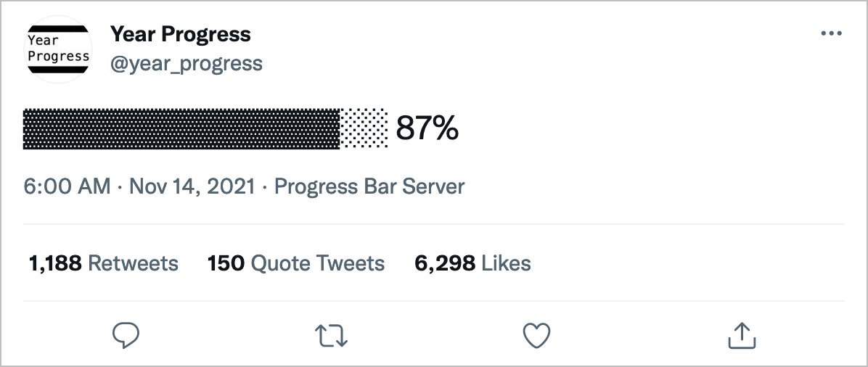The width and height of the screenshot is (868, 367).
Task: Click the 6,298 likes count number
Action: click(x=445, y=263)
